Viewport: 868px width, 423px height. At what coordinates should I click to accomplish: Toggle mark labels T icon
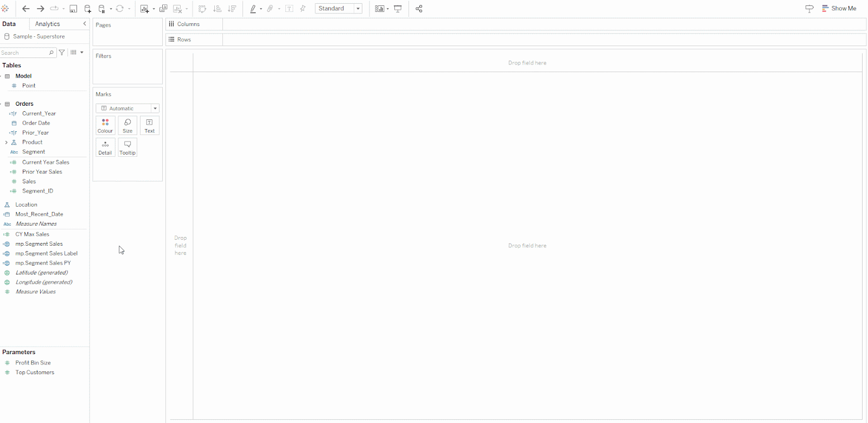(x=289, y=9)
